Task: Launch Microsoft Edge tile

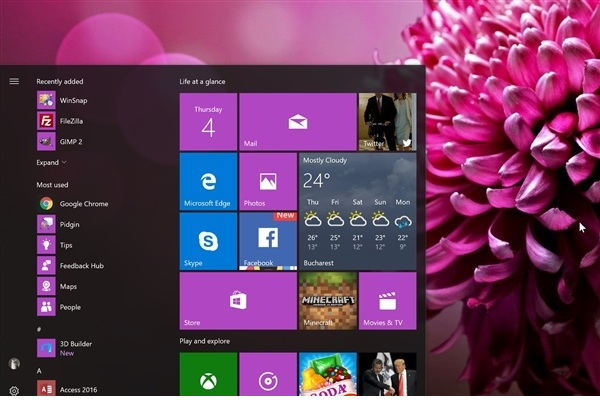Action: click(x=208, y=181)
